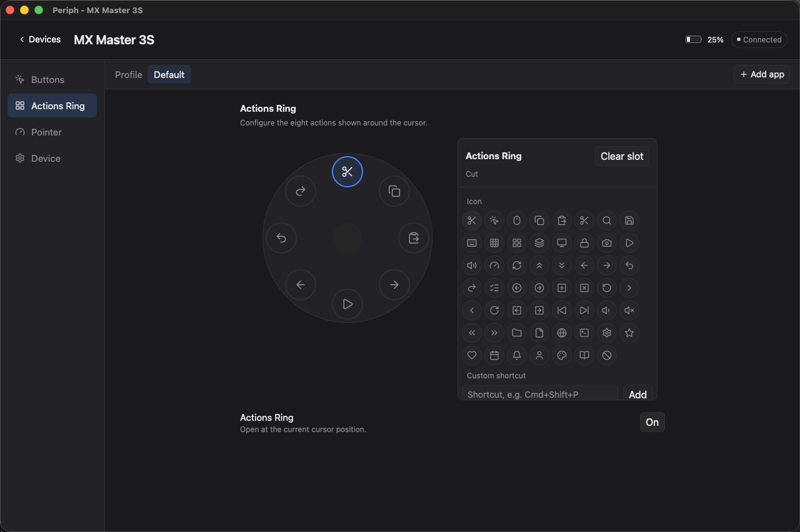Choose the monitor display icon
Viewport: 800px width, 532px height.
pyautogui.click(x=562, y=243)
